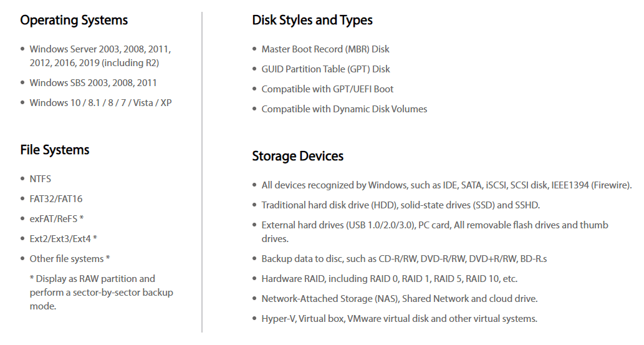This screenshot has width=644, height=345.
Task: Select the FAT32/FAT16 entry
Action: pyautogui.click(x=56, y=199)
